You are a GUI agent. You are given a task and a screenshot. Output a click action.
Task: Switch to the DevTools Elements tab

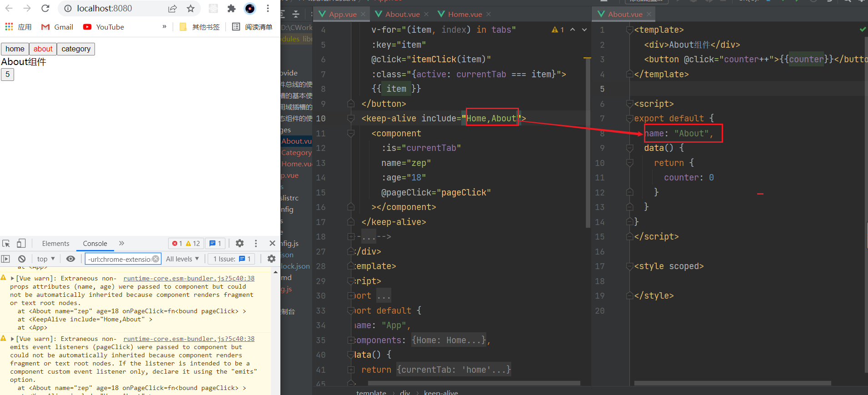click(56, 243)
